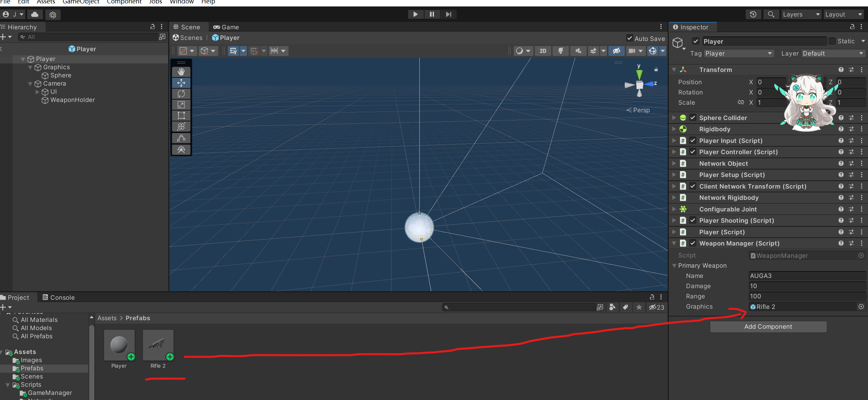Click the Damage value field

click(807, 286)
